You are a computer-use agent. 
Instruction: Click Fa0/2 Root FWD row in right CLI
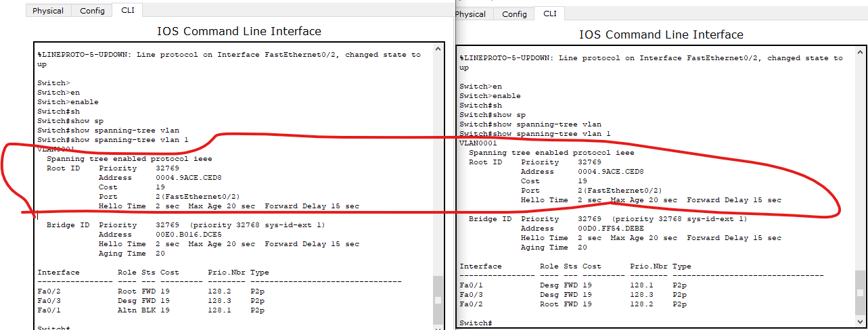pos(573,304)
